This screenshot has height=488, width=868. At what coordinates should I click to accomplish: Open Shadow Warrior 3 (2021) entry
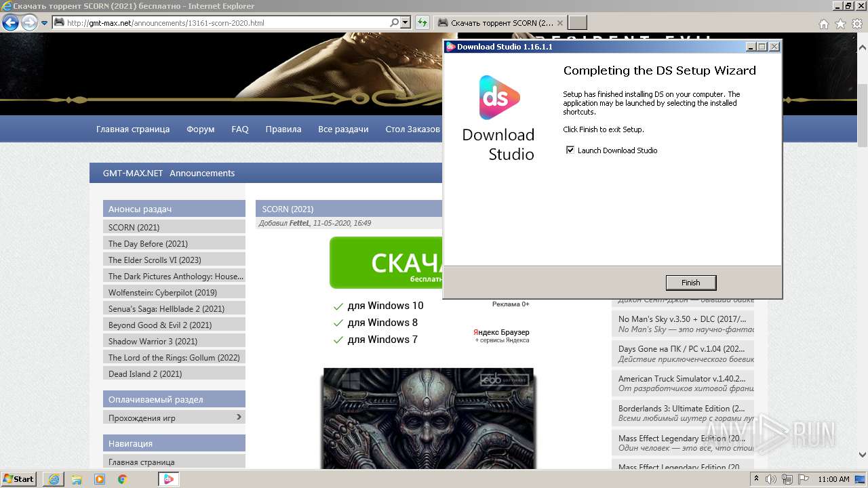174,341
